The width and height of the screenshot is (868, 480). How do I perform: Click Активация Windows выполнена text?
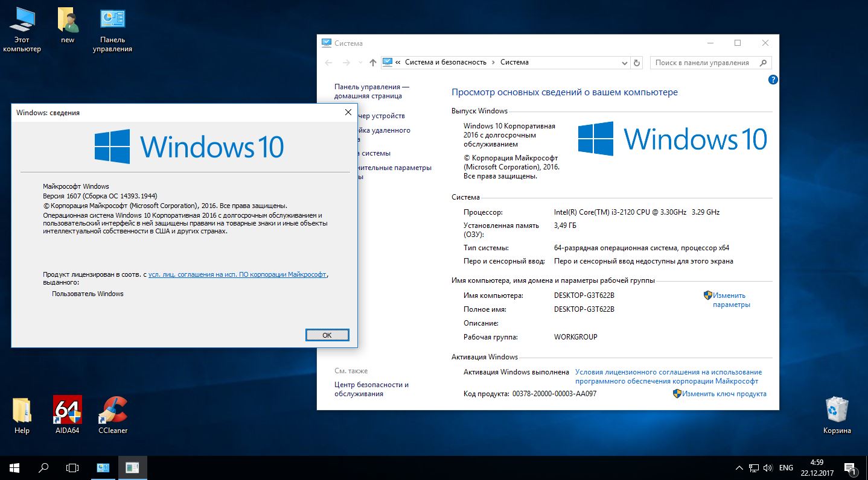[516, 372]
